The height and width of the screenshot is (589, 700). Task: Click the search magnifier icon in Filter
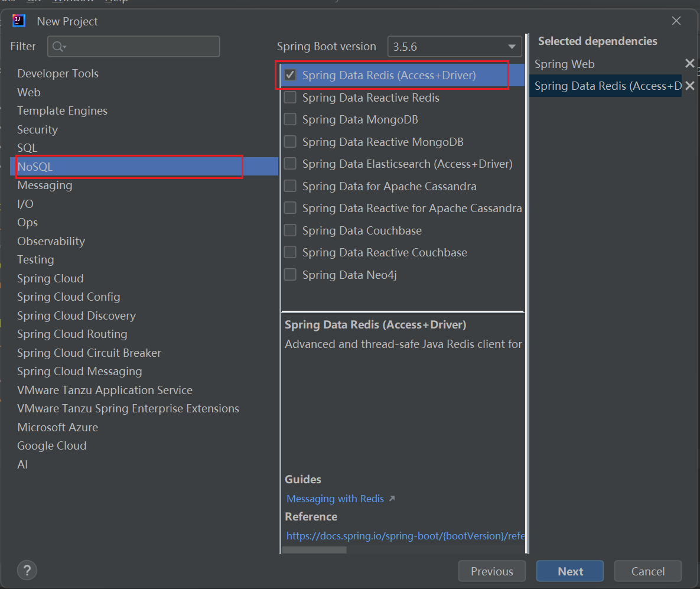59,47
